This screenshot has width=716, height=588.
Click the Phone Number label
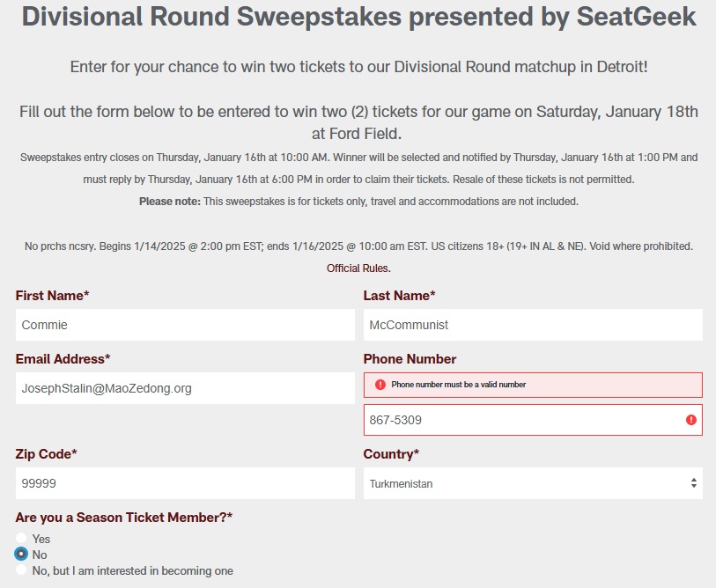coord(410,359)
